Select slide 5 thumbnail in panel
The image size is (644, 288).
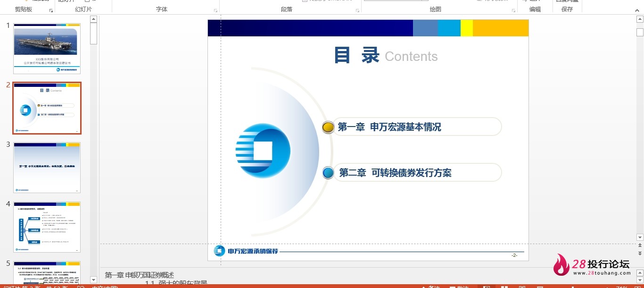point(47,273)
